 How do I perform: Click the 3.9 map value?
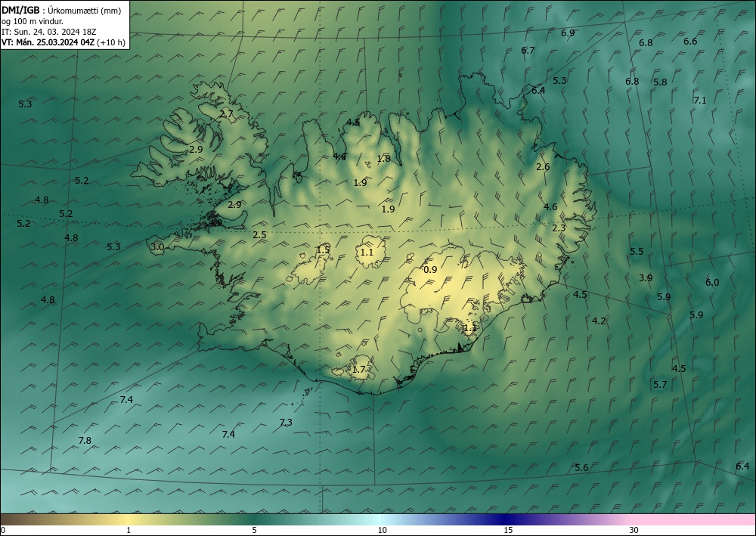click(646, 277)
